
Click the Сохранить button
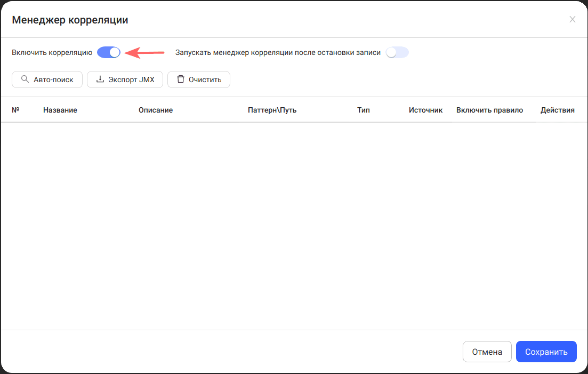pyautogui.click(x=546, y=352)
